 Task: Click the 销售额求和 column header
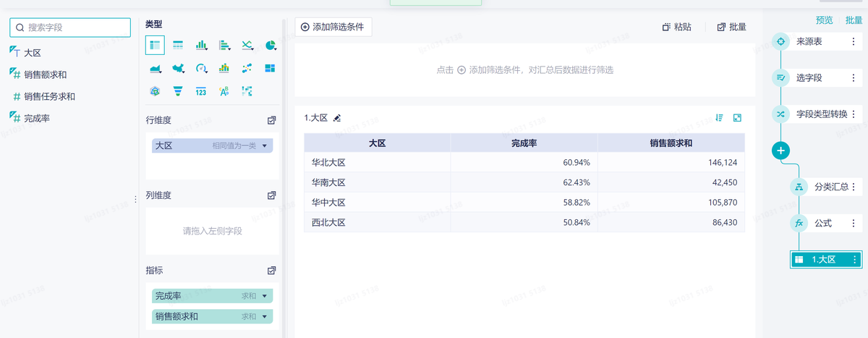(671, 143)
